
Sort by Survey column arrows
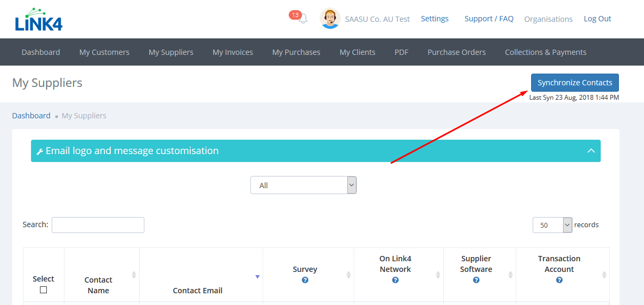tap(348, 275)
